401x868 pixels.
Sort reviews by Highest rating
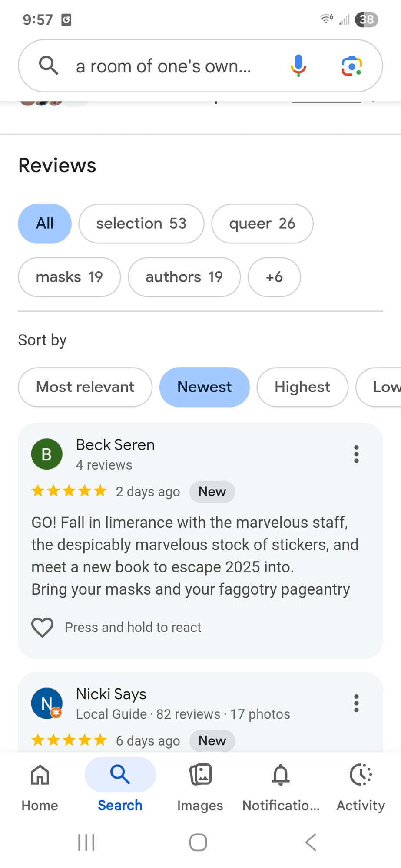coord(302,387)
